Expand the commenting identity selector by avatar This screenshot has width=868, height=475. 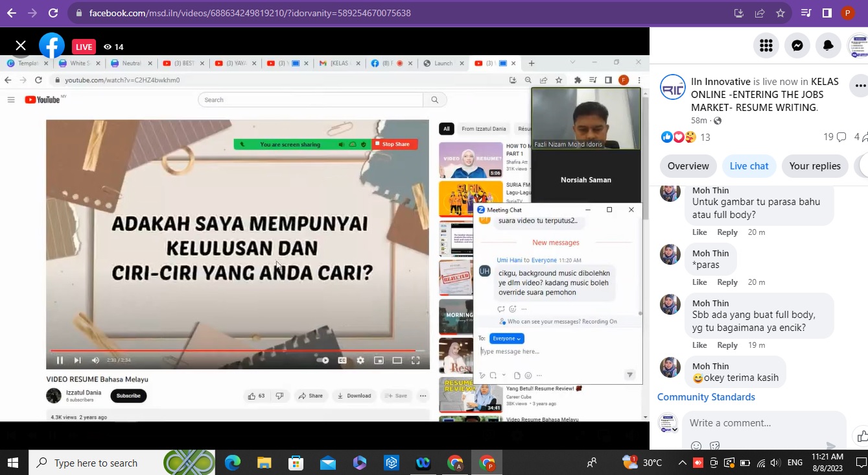[668, 424]
